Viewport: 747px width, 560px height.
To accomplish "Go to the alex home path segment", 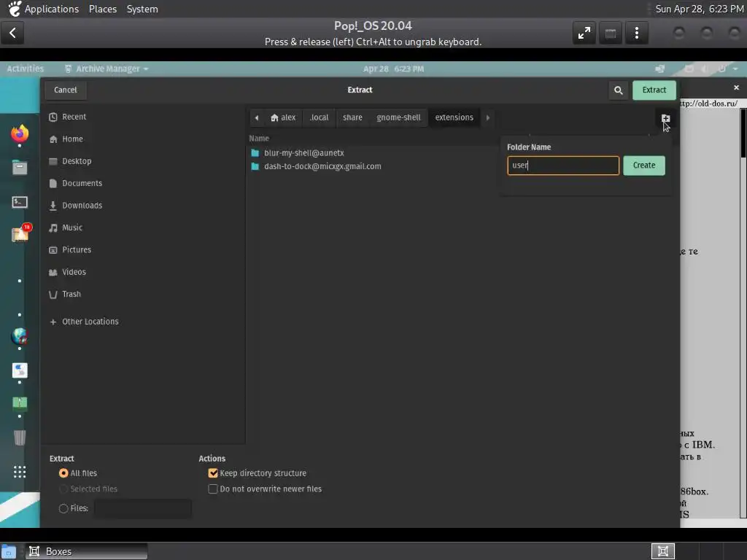I will click(283, 117).
